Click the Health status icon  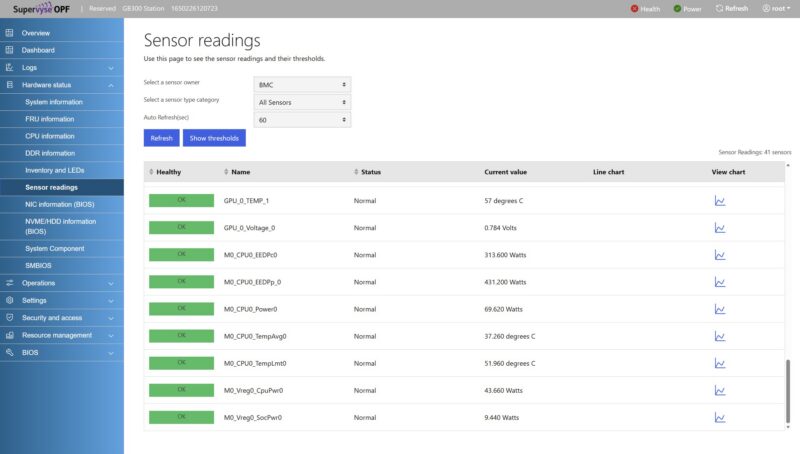pyautogui.click(x=634, y=9)
